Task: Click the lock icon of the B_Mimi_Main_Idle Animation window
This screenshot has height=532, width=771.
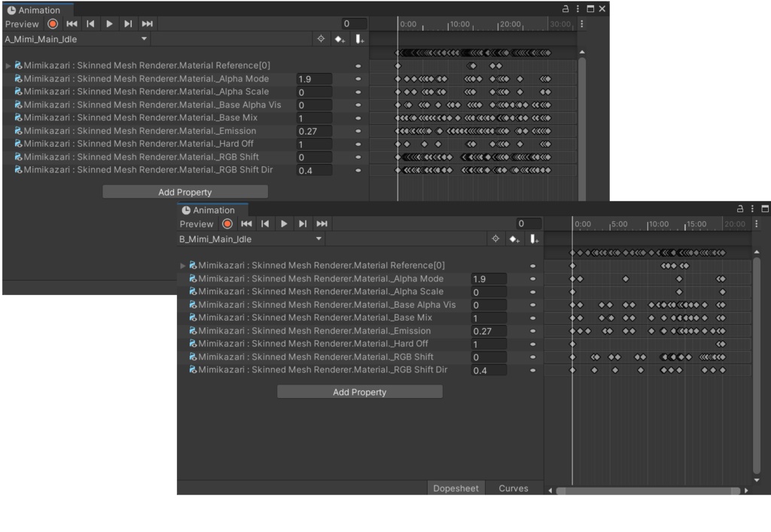Action: pyautogui.click(x=740, y=208)
